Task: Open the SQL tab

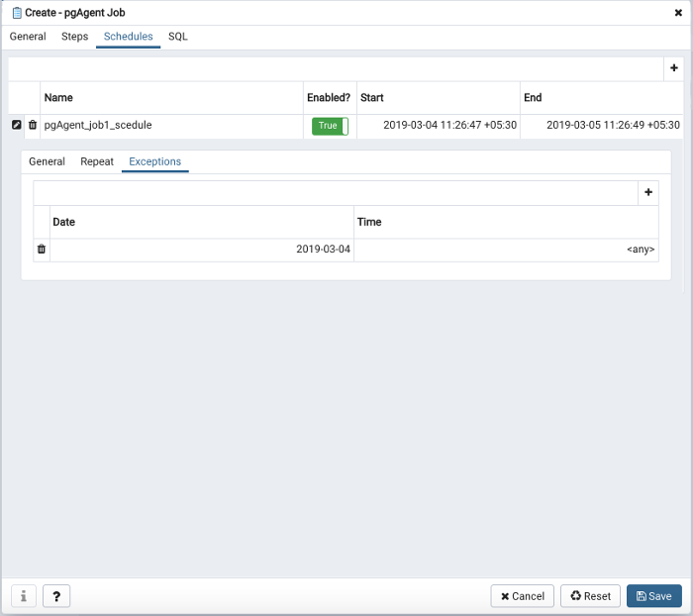Action: tap(177, 37)
